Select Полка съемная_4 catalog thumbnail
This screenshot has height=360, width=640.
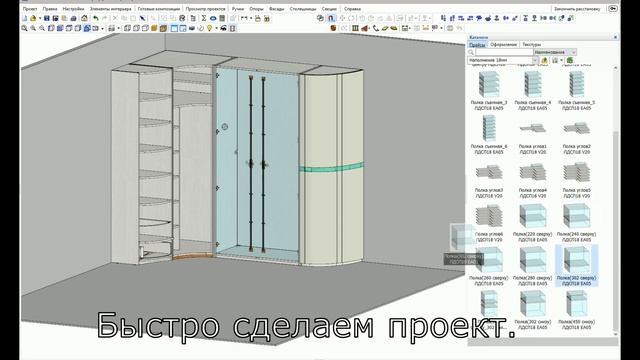(x=533, y=84)
